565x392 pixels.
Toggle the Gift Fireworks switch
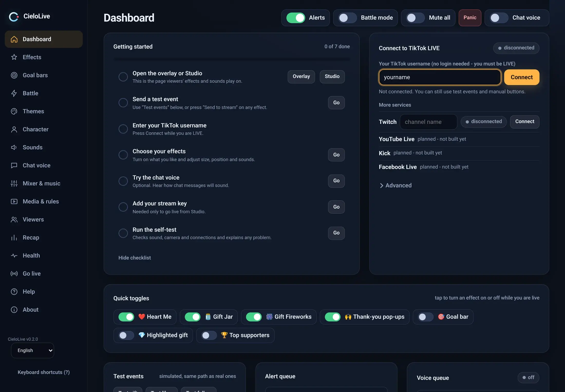coord(254,317)
